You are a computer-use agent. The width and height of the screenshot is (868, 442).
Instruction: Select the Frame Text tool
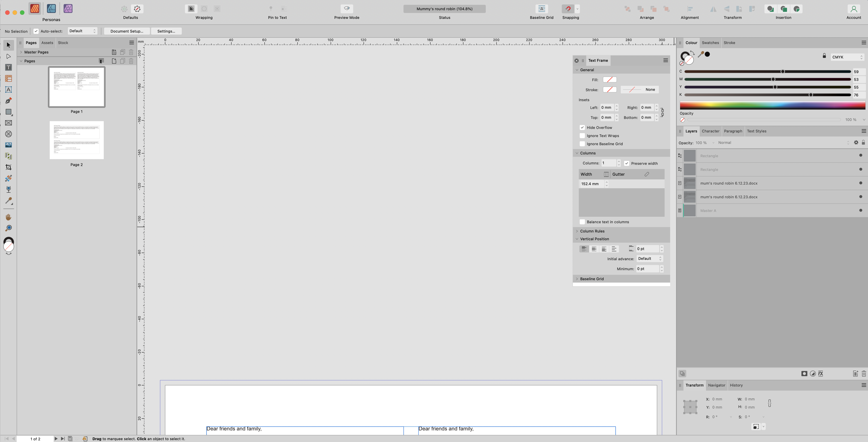(9, 67)
